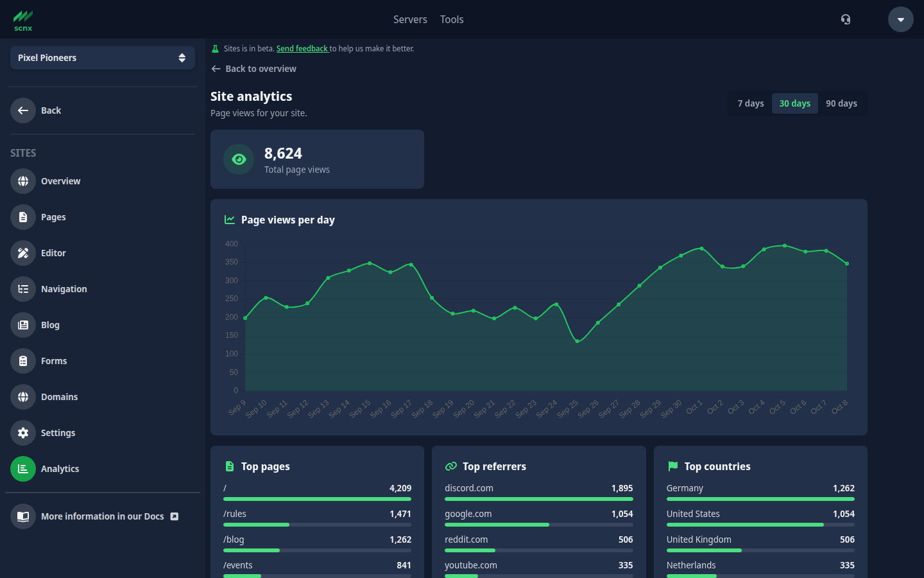Open the Forms clipboard icon
The image size is (924, 578).
23,361
